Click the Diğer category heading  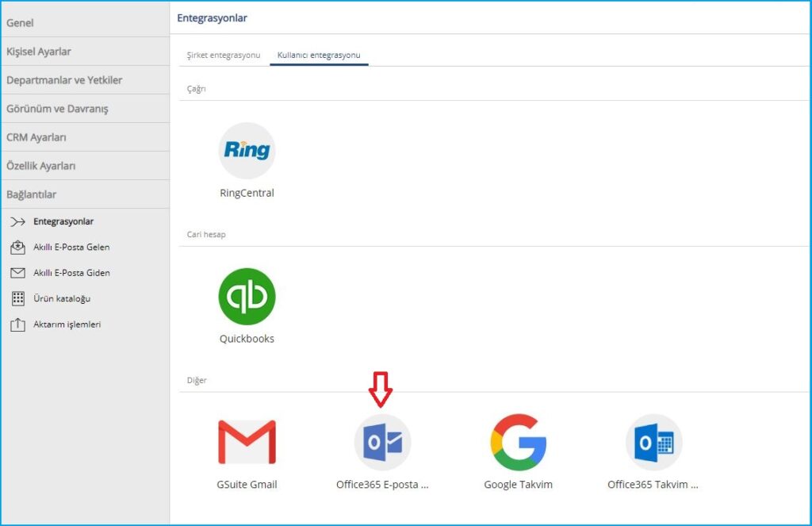pos(197,380)
